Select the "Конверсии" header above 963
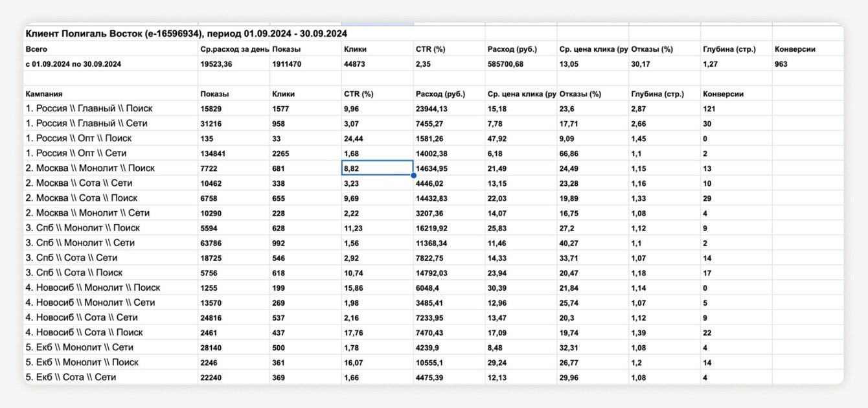The width and height of the screenshot is (868, 408). [795, 49]
